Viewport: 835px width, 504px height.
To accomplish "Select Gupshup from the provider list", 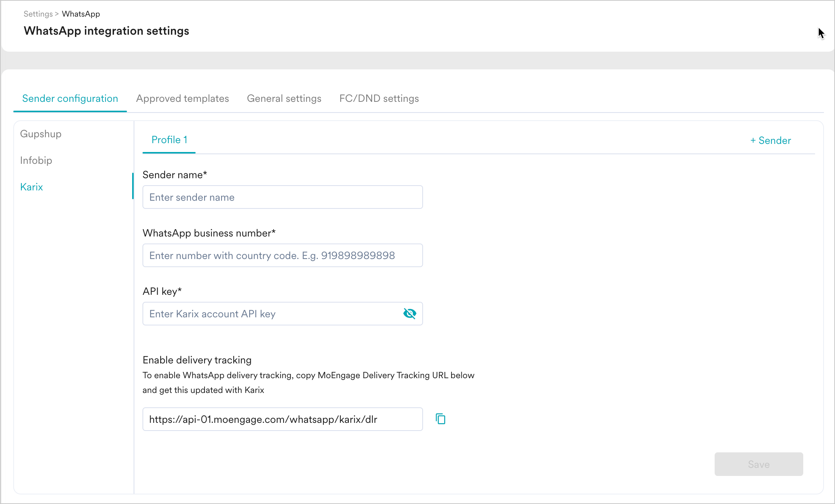I will [x=41, y=134].
